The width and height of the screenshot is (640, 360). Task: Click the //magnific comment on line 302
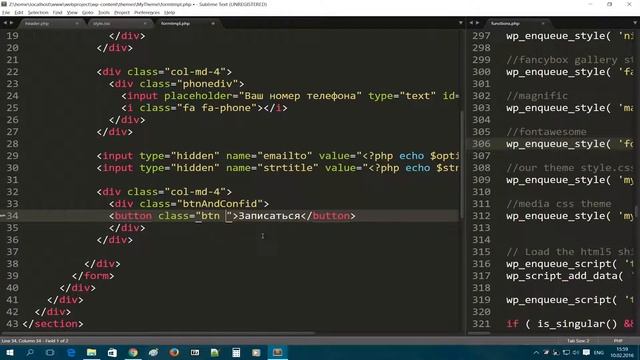(537, 96)
